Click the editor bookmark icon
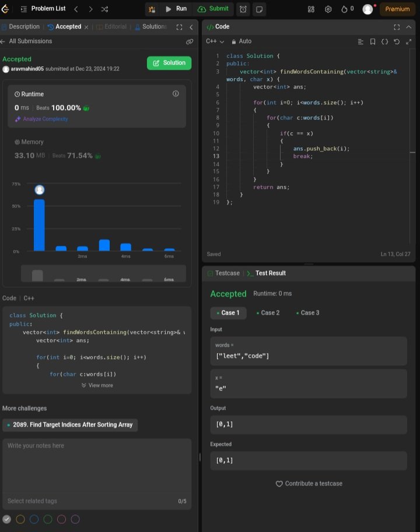Screen dimensions: 420x532 (373, 42)
